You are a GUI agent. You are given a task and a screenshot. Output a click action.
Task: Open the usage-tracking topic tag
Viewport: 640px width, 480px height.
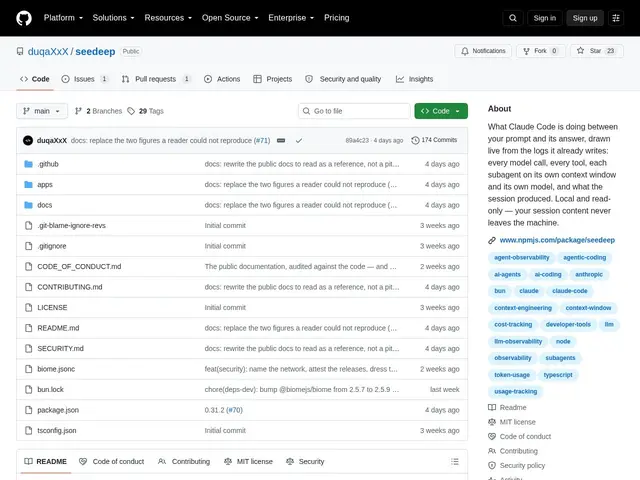click(x=516, y=391)
